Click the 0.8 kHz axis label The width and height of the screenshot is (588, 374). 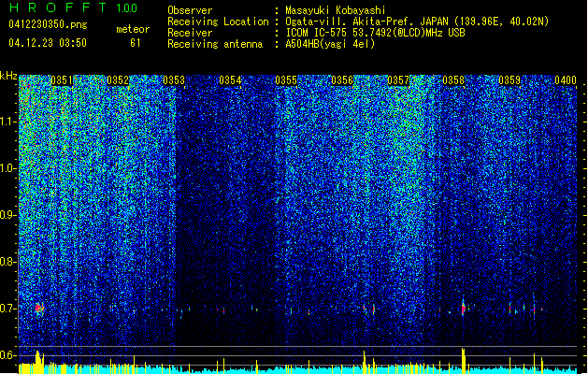pyautogui.click(x=8, y=262)
